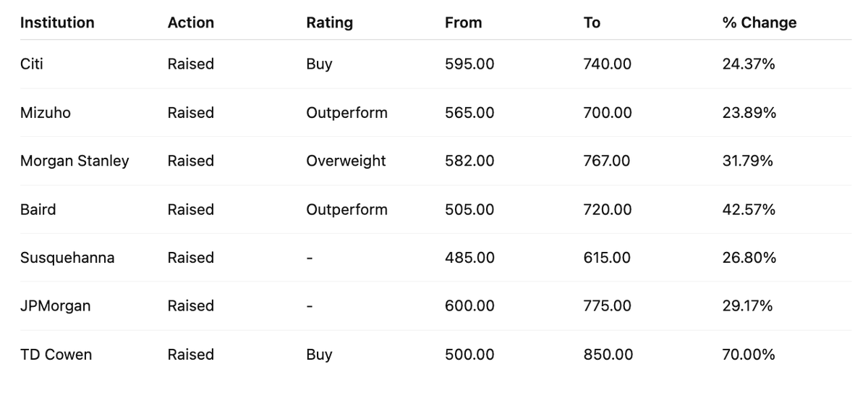Select the Citi institution cell

point(32,64)
